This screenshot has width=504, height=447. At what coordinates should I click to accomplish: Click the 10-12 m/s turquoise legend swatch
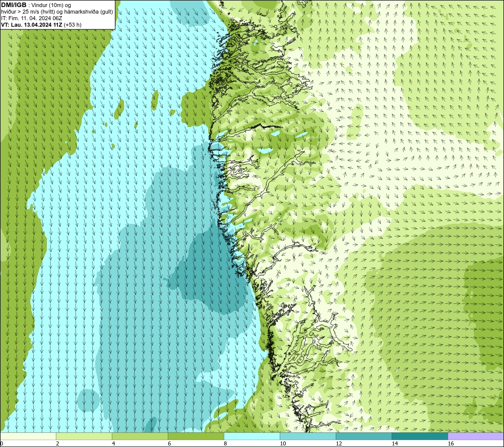tap(307, 436)
